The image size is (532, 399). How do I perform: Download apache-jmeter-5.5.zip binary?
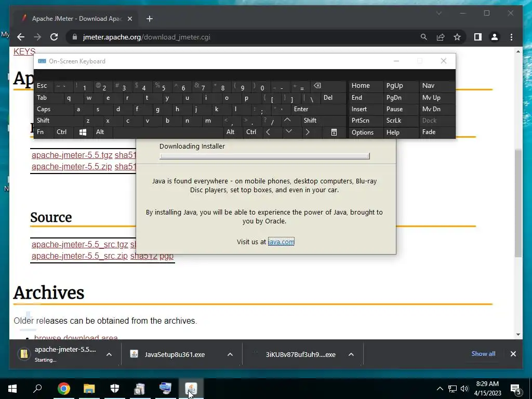click(x=72, y=167)
